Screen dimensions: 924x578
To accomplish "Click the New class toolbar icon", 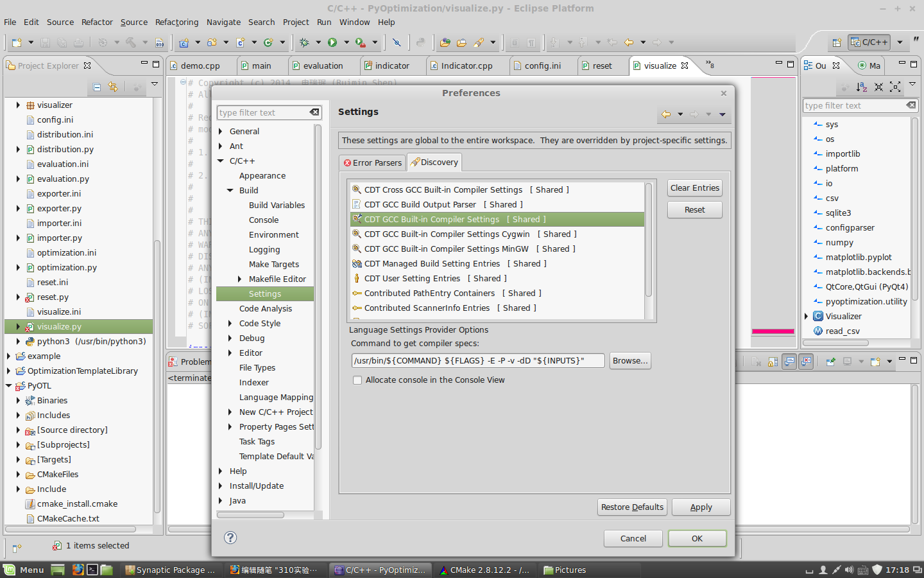I will coord(268,42).
